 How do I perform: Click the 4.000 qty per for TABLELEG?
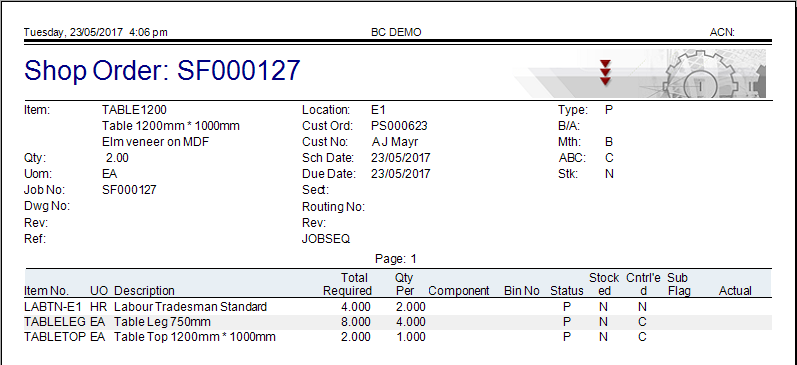click(x=411, y=322)
